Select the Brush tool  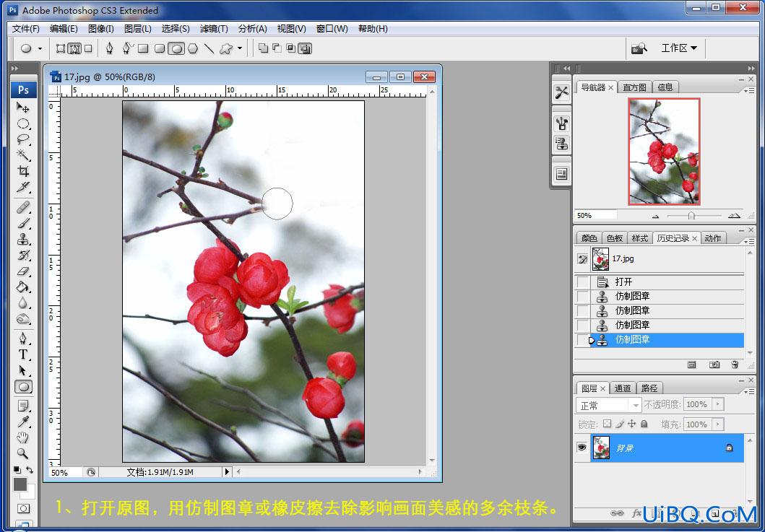click(23, 223)
